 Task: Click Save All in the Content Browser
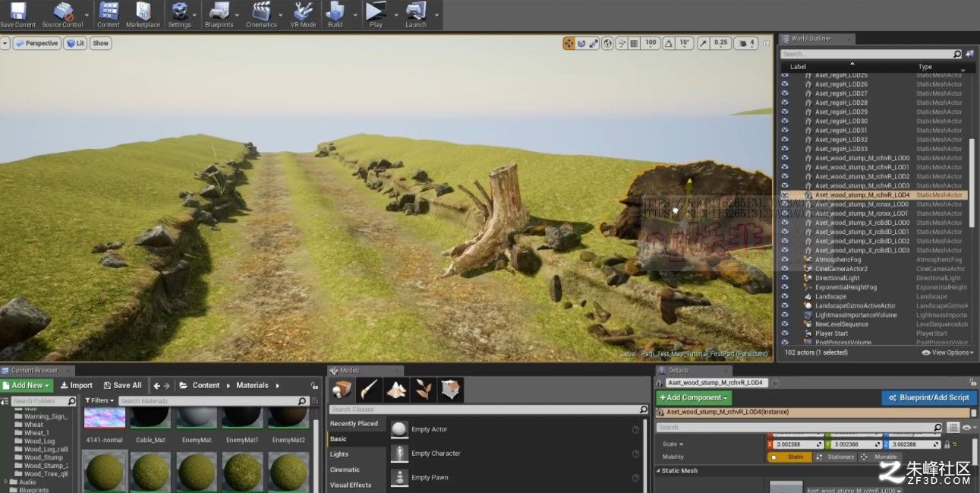122,385
